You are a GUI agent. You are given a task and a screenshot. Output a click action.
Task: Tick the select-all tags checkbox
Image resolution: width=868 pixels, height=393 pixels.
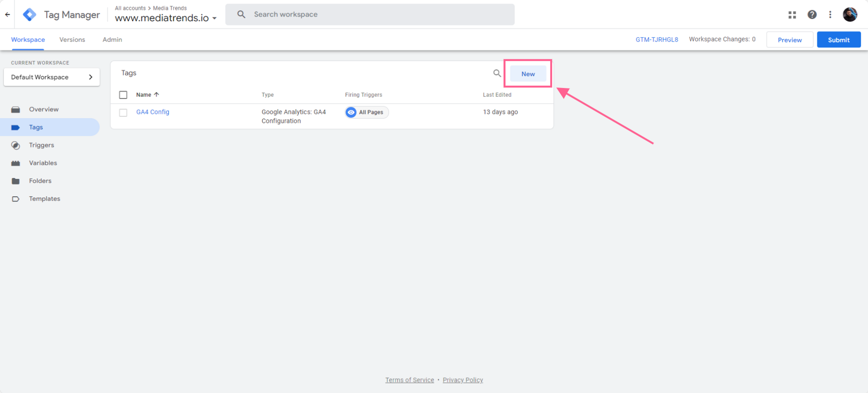pos(123,95)
